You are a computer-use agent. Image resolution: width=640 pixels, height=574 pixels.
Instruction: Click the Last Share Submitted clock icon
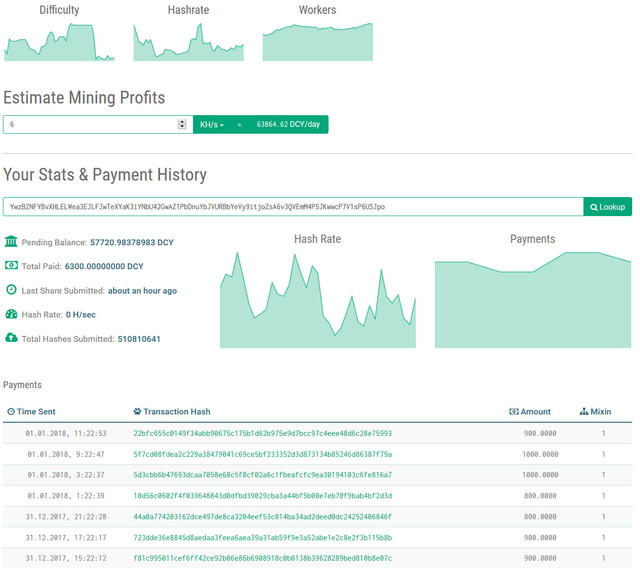11,289
